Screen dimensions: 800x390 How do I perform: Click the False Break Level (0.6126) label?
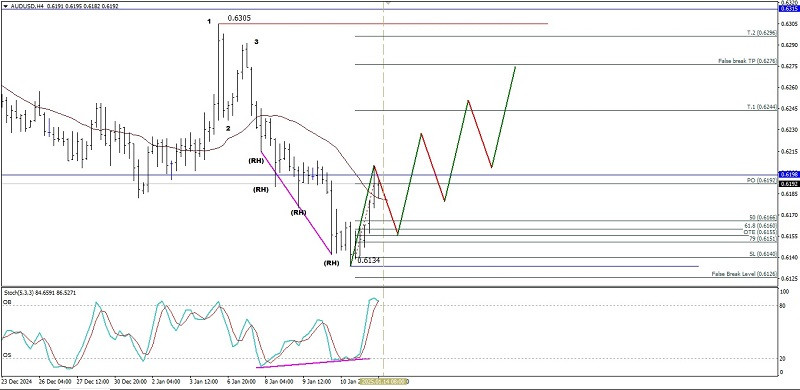click(x=744, y=274)
